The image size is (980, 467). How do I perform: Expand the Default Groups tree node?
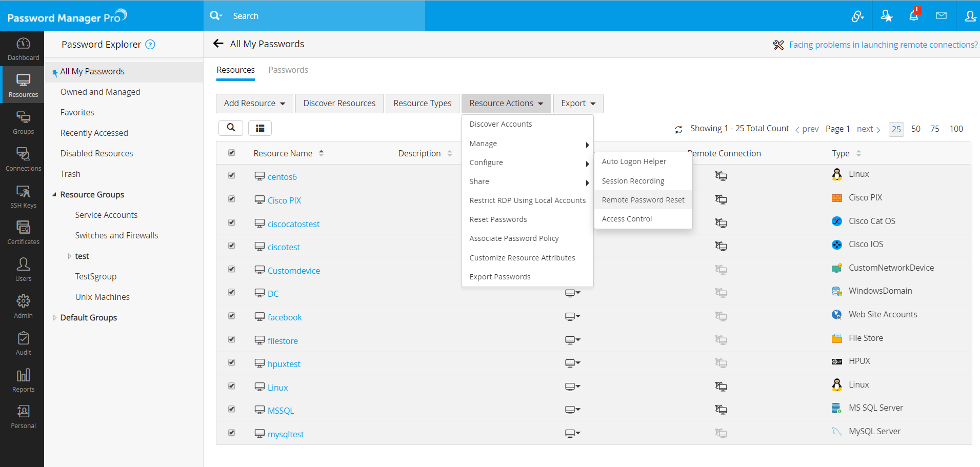[x=55, y=318]
